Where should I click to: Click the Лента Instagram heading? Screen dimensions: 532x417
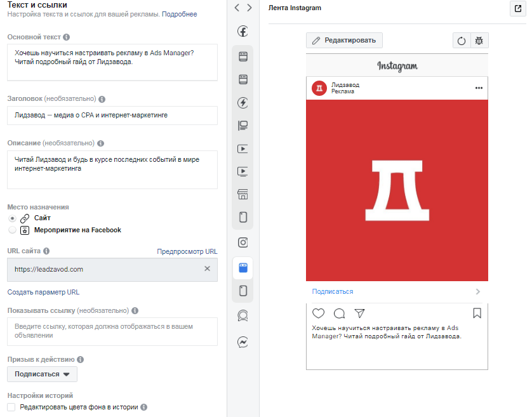coord(295,8)
